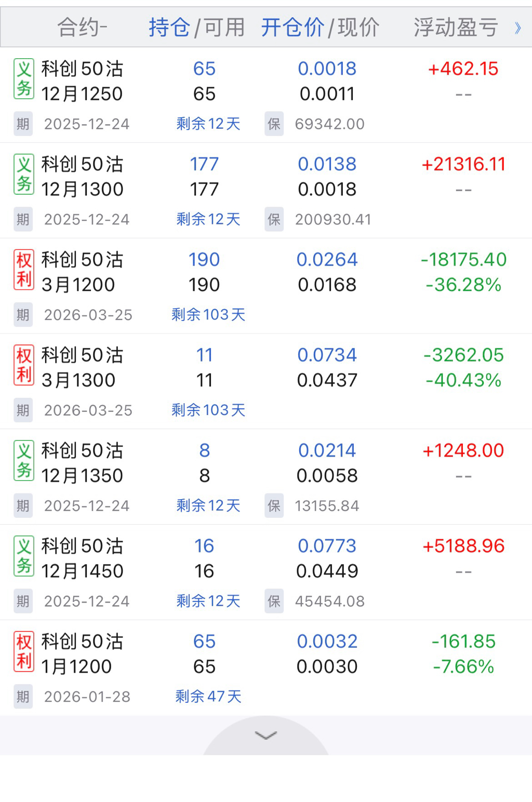Click the 义务 badge on 12月1300 row
Image resolution: width=532 pixels, height=802 pixels.
click(x=24, y=175)
